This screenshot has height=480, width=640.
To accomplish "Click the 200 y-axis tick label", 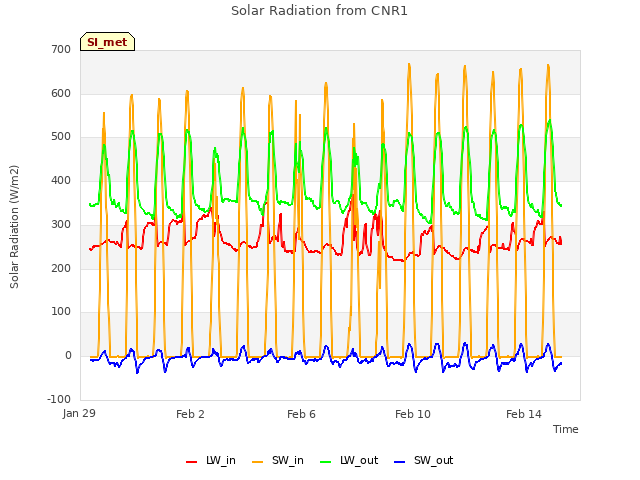I will (x=61, y=268).
